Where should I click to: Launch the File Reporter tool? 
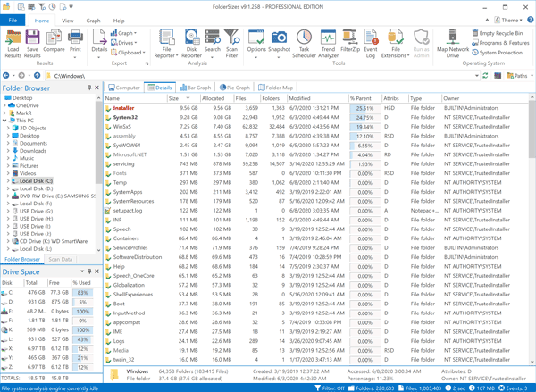tap(166, 44)
